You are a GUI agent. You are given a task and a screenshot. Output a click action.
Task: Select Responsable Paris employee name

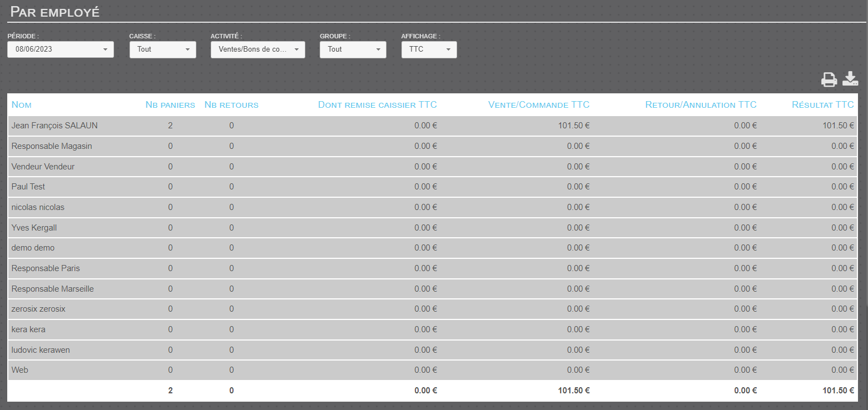[x=46, y=268]
